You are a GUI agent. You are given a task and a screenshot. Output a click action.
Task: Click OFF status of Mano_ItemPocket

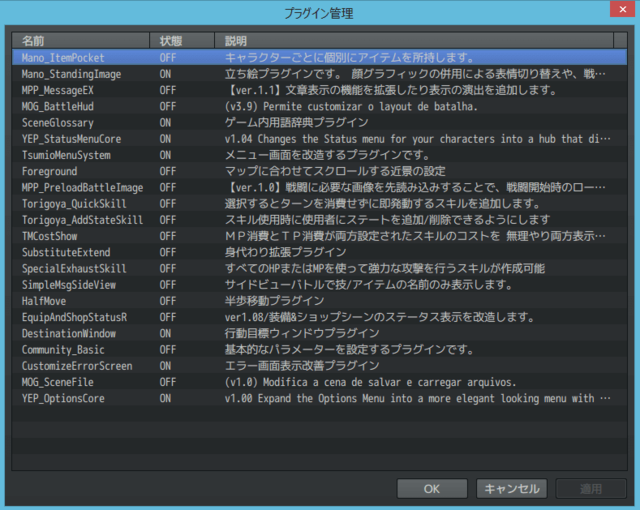click(x=168, y=58)
